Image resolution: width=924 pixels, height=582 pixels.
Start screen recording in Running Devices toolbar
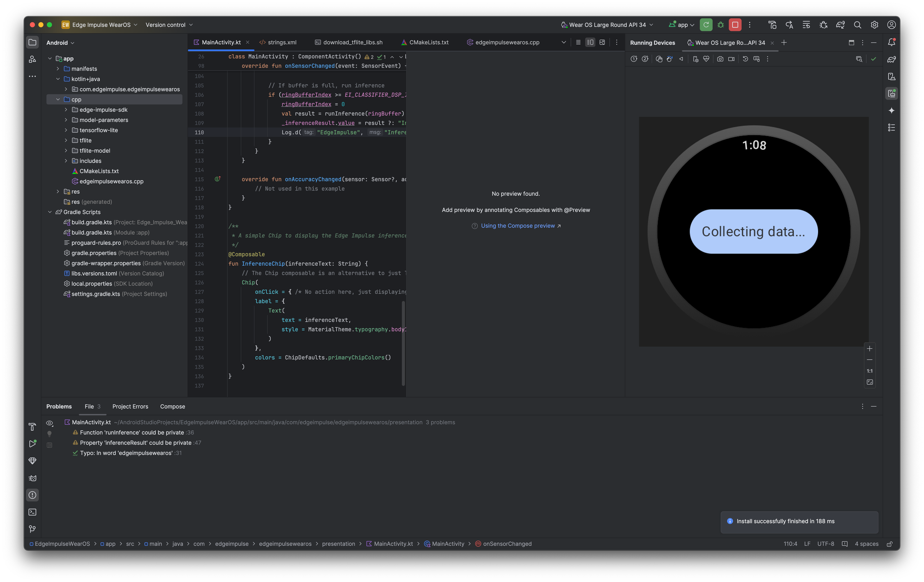pyautogui.click(x=731, y=59)
